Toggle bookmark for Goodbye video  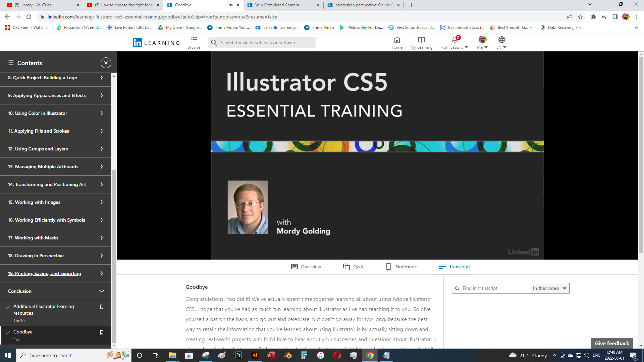tap(102, 332)
